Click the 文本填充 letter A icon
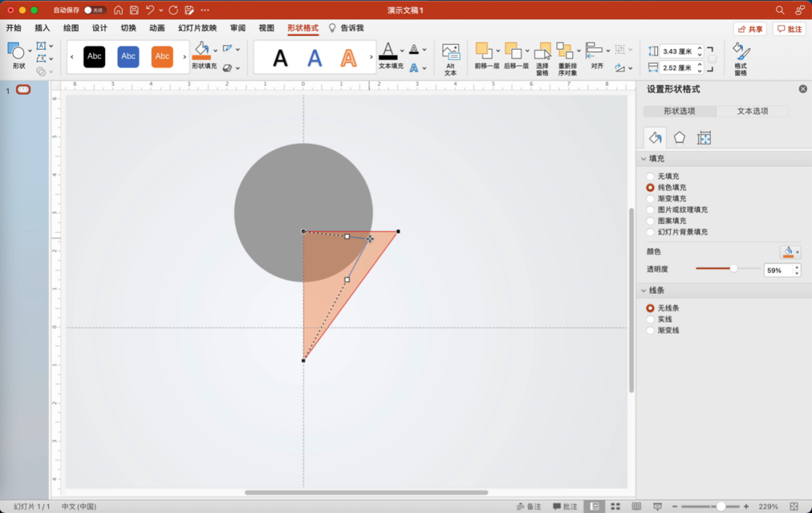 (x=388, y=51)
